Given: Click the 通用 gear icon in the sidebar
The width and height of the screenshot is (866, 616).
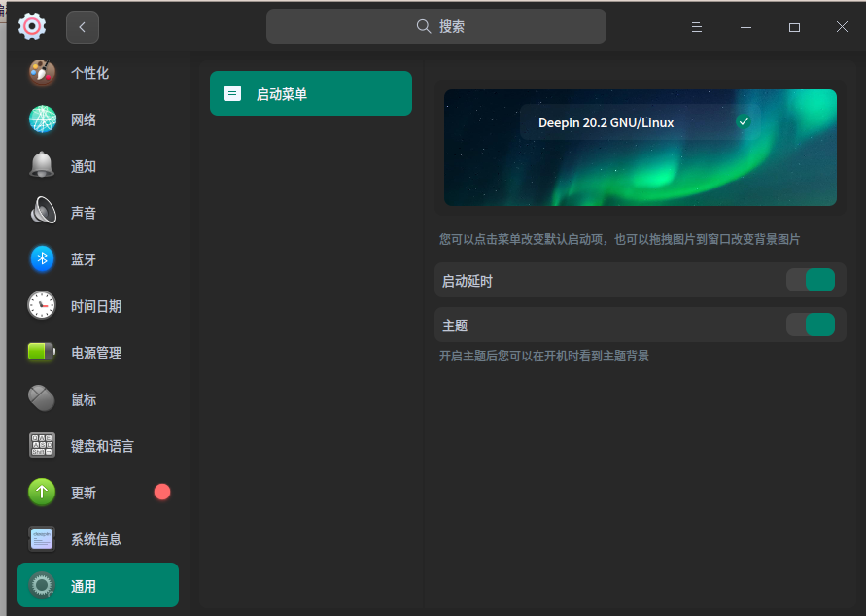Looking at the screenshot, I should point(42,585).
